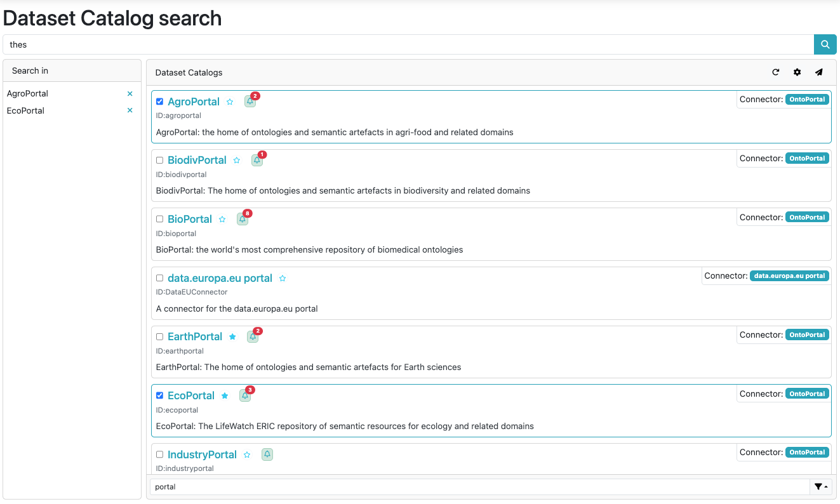Open the OntoPortal connector badge on BioPortal

[807, 216]
